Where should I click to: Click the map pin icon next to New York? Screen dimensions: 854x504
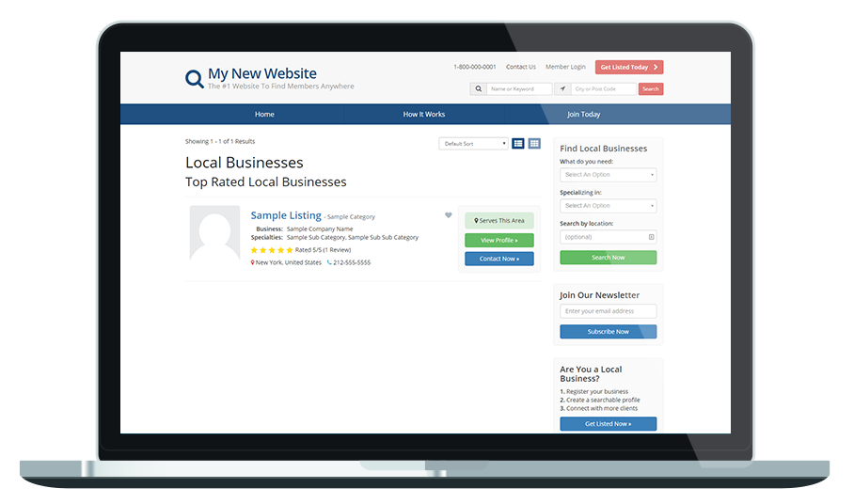click(252, 262)
